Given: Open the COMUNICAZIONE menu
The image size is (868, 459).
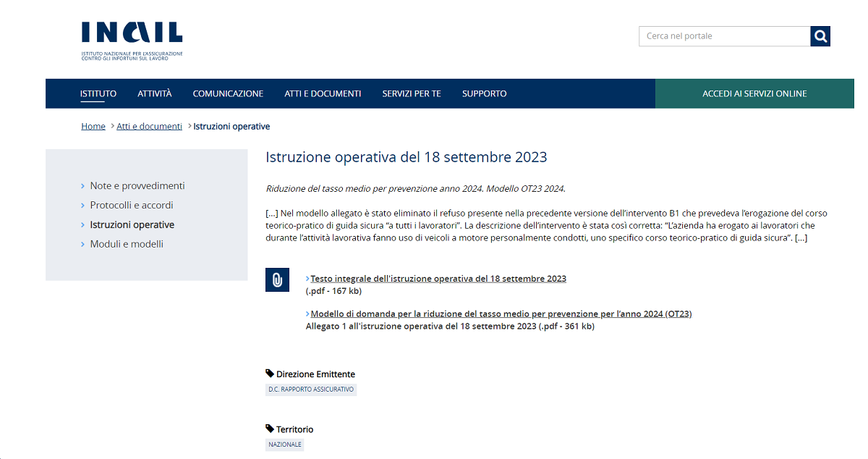Looking at the screenshot, I should pos(228,93).
